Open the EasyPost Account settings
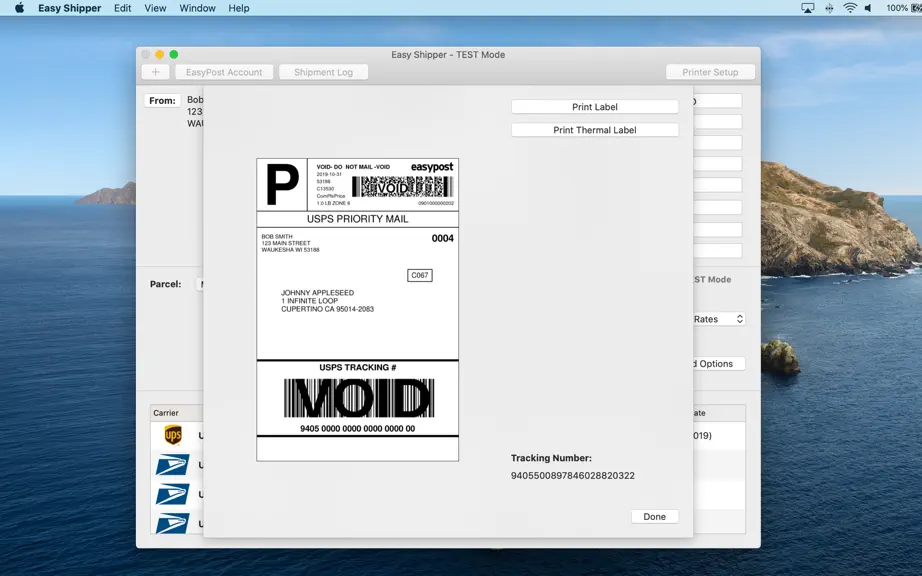Viewport: 922px width, 576px height. (224, 72)
